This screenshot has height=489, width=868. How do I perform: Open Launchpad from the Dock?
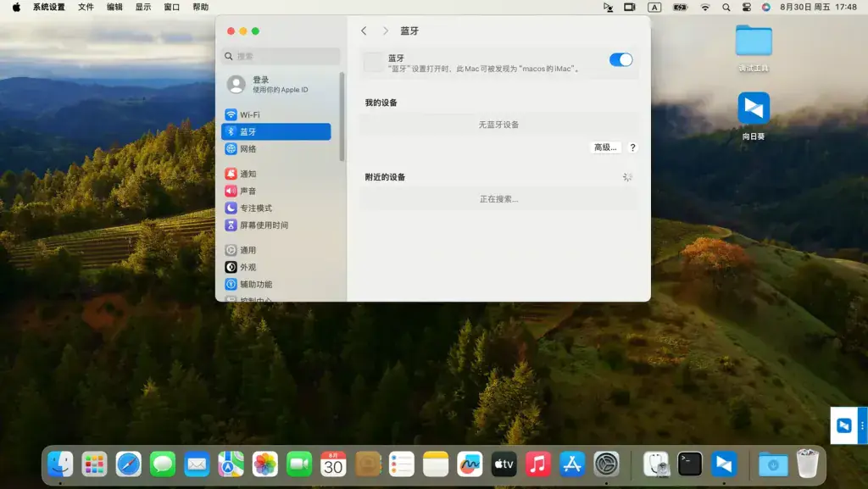pyautogui.click(x=94, y=464)
